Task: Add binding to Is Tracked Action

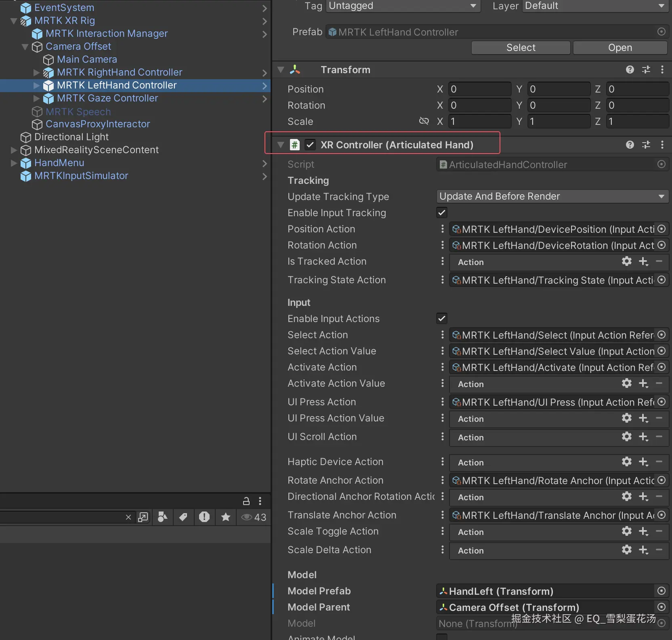Action: 644,261
